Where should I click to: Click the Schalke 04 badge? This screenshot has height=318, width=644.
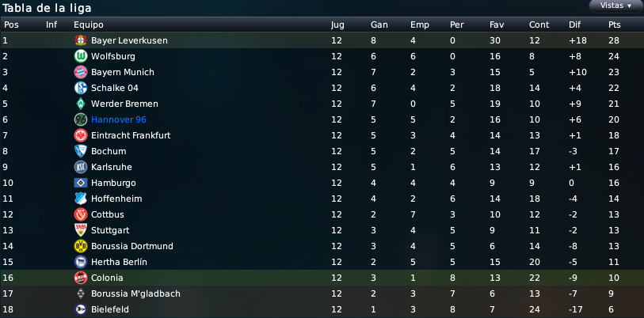click(81, 88)
